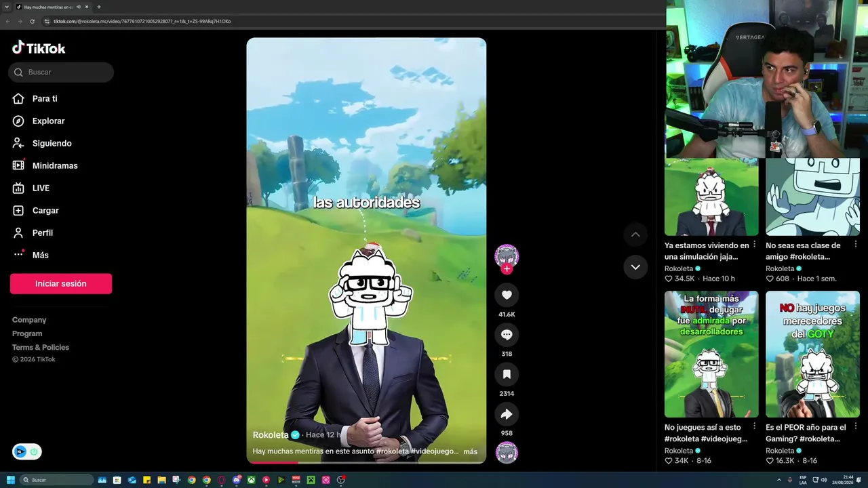The width and height of the screenshot is (868, 488).
Task: Click the Iniciar sesión button
Action: point(61,284)
